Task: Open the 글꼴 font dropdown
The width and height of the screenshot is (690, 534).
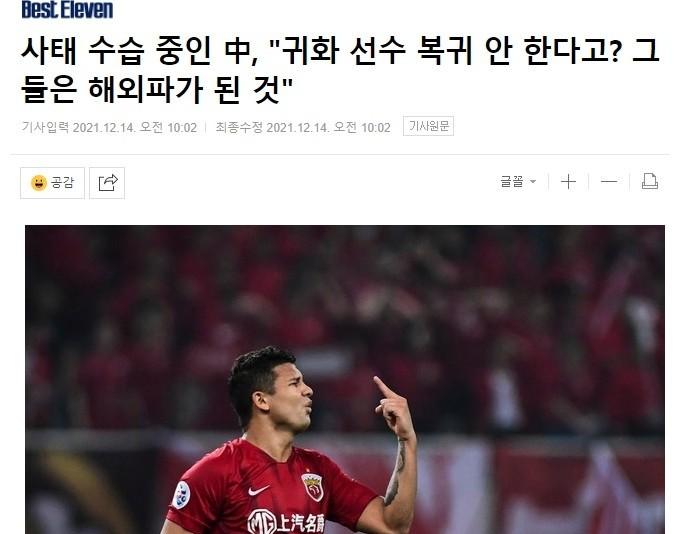Action: [518, 181]
